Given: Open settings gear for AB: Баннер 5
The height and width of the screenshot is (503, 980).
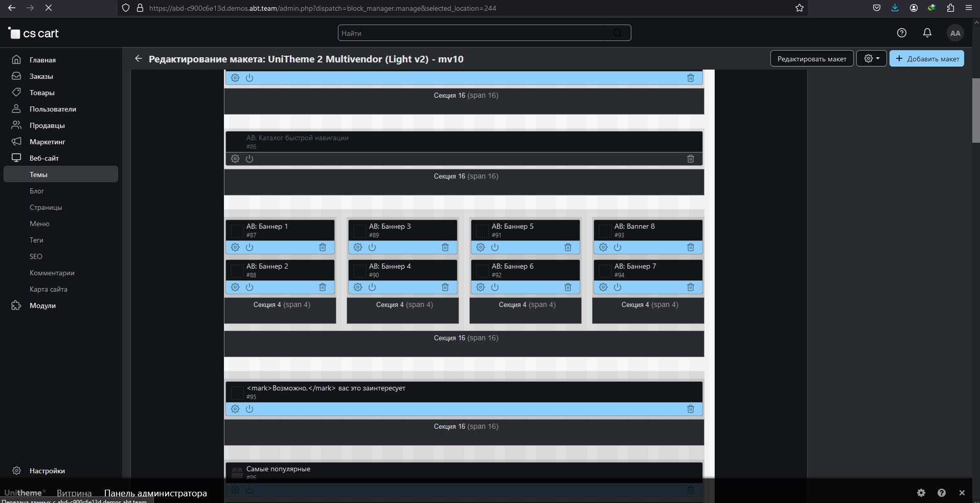Looking at the screenshot, I should tap(481, 247).
